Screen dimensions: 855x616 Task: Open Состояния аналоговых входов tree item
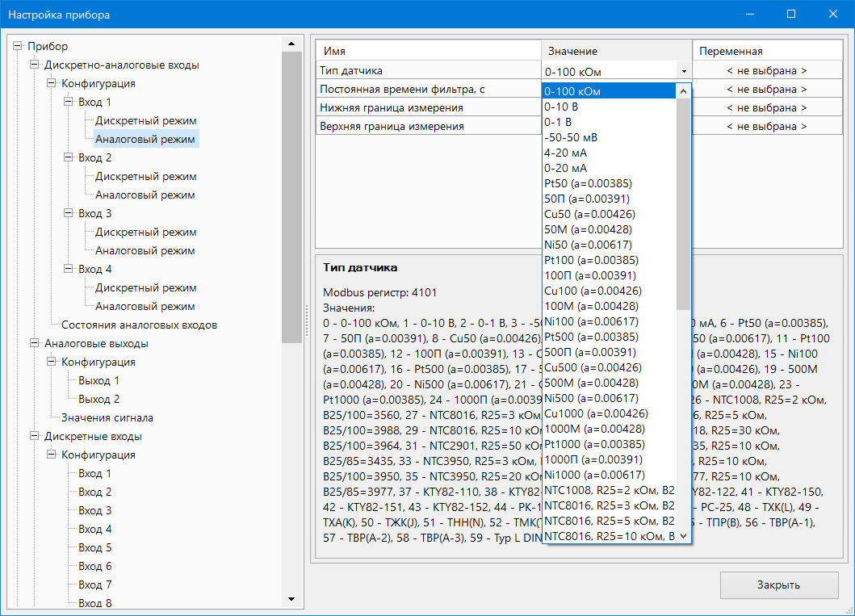pos(139,325)
